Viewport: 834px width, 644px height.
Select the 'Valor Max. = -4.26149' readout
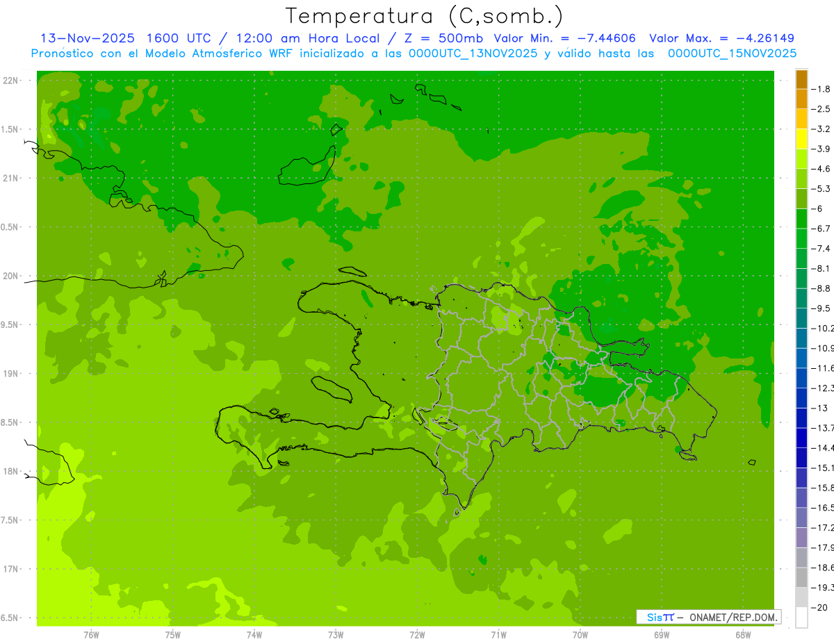pyautogui.click(x=721, y=38)
